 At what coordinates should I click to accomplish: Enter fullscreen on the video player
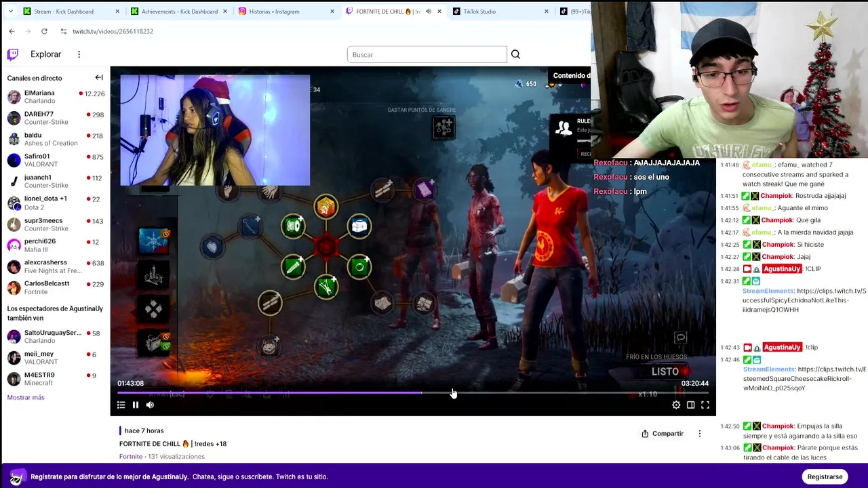[705, 405]
